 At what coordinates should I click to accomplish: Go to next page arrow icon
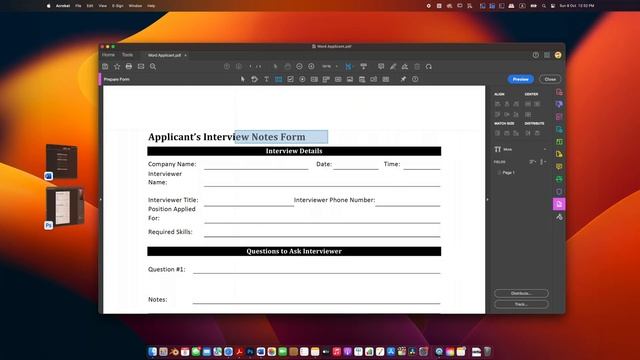239,67
